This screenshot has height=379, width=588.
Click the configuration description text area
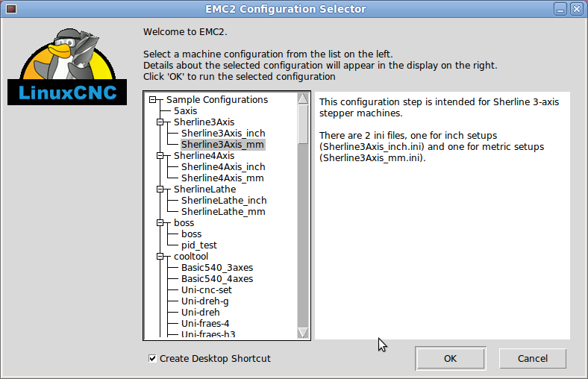tap(442, 216)
